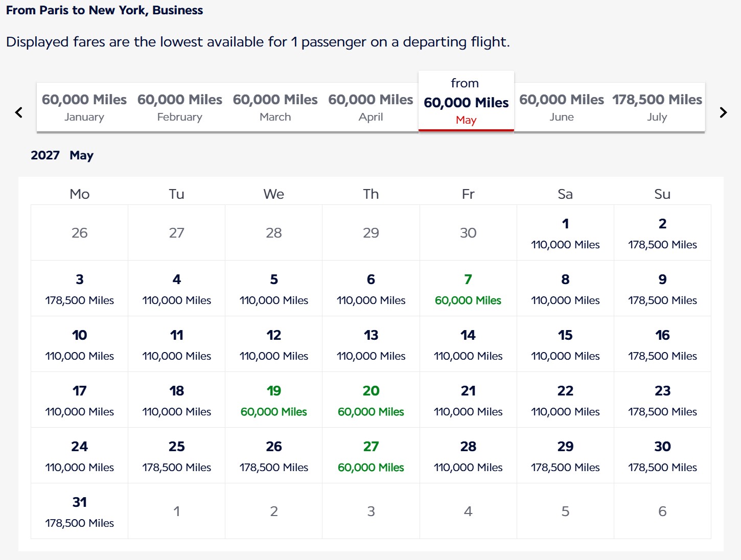Screen dimensions: 741x560
Task: Pick May 14 for 110,000 Miles
Action: (x=468, y=344)
